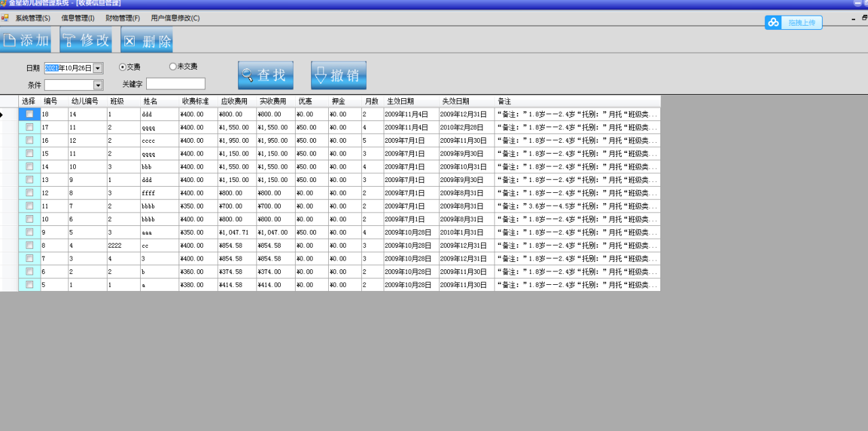Viewport: 868px width, 431px height.
Task: Click the 选择 column header
Action: point(29,101)
